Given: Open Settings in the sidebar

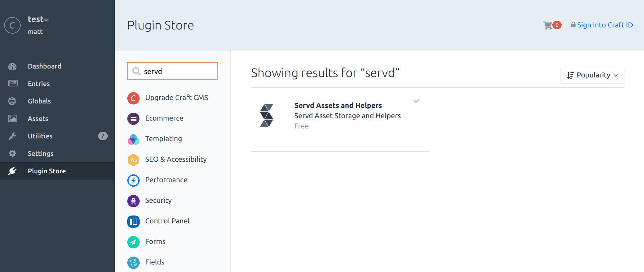Looking at the screenshot, I should point(40,154).
